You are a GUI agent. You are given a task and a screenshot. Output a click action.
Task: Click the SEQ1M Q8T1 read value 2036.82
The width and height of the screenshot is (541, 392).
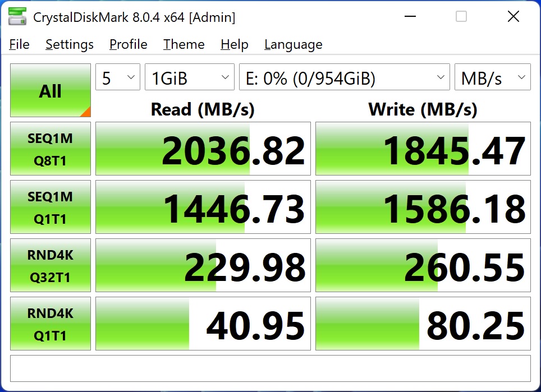click(203, 149)
